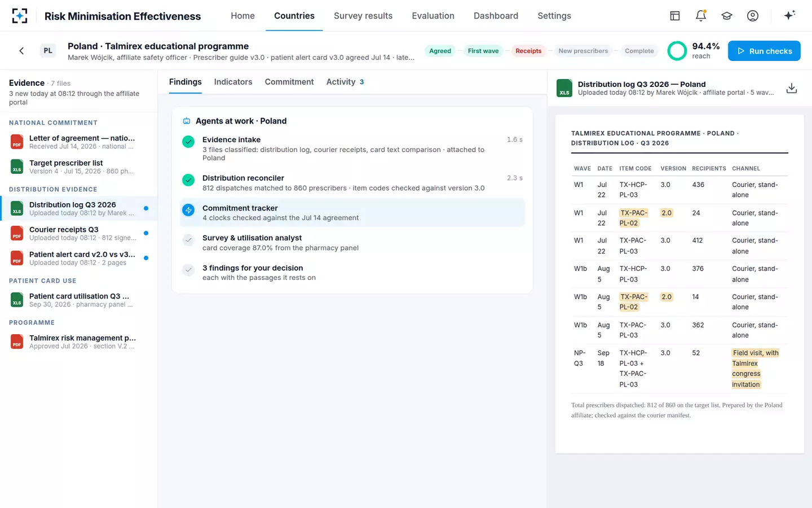Open Talmirex risk management plan file
812x508 pixels.
(78, 341)
